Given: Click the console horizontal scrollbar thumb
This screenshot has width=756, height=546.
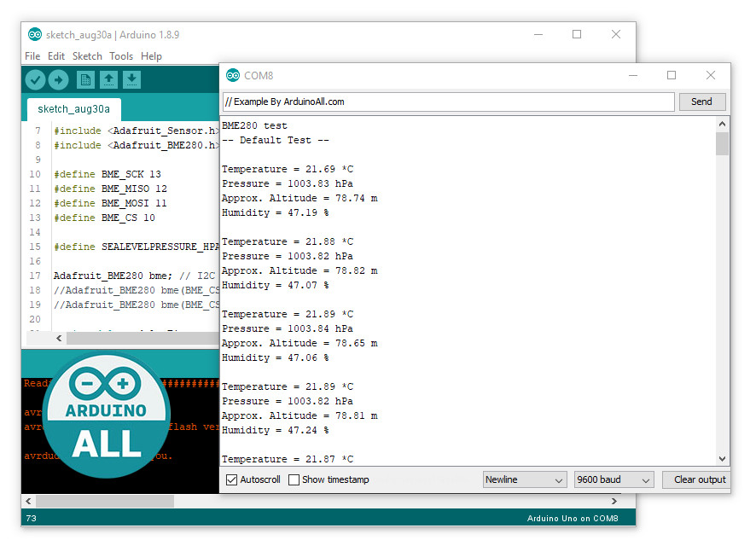Looking at the screenshot, I should coord(105,501).
